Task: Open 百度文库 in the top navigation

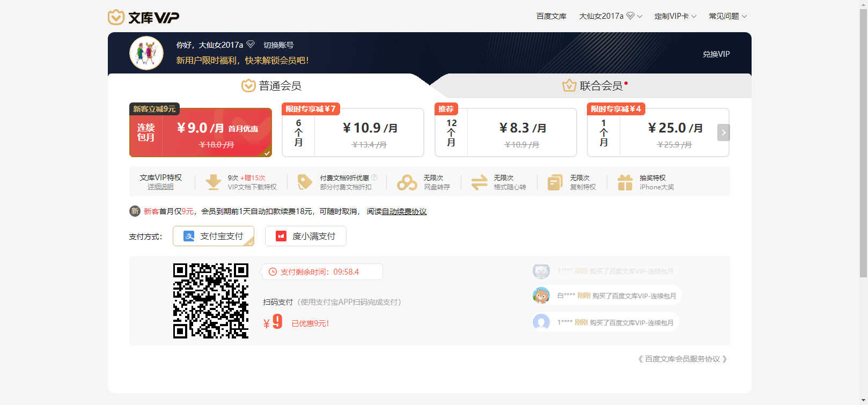Action: point(551,16)
